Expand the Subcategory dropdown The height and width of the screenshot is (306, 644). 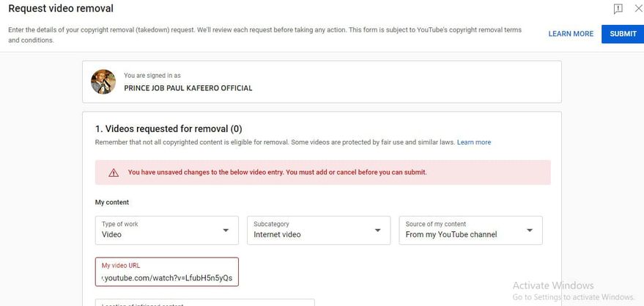(318, 230)
